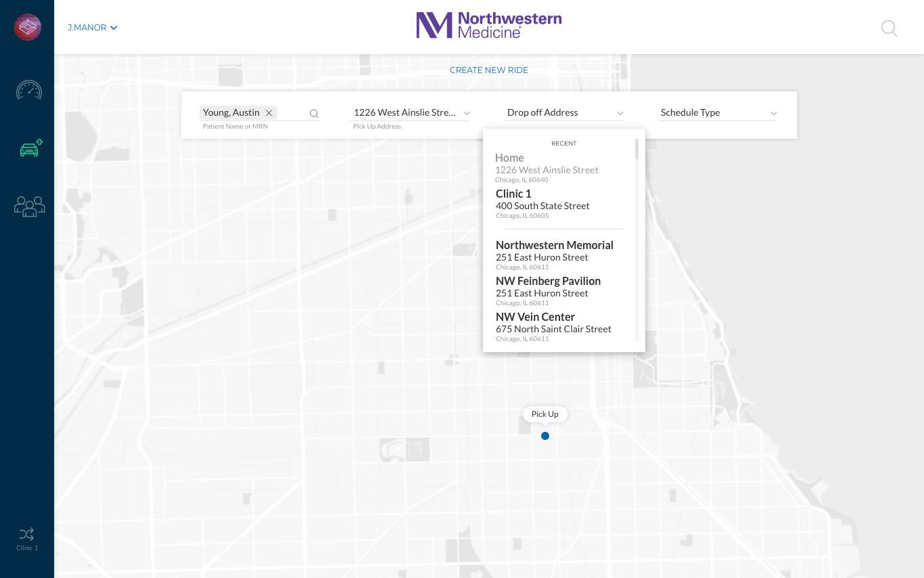
Task: Click the patient search magnifier icon
Action: 314,114
